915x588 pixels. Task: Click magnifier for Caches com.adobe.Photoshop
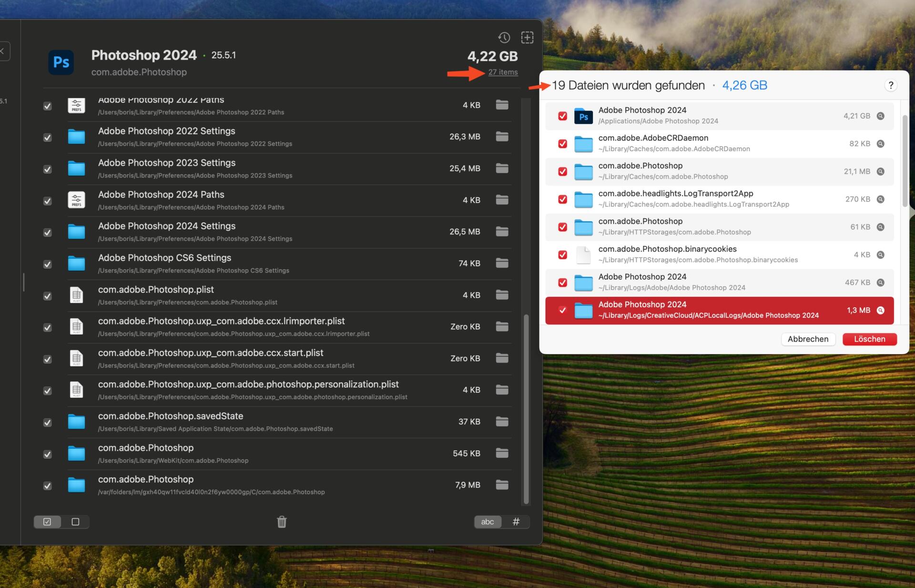click(x=881, y=172)
